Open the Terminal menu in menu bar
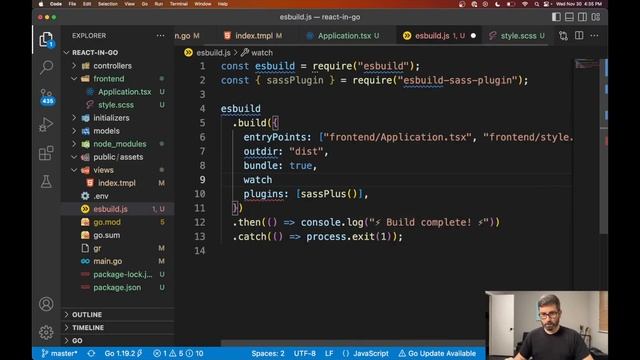The height and width of the screenshot is (360, 640). point(178,4)
